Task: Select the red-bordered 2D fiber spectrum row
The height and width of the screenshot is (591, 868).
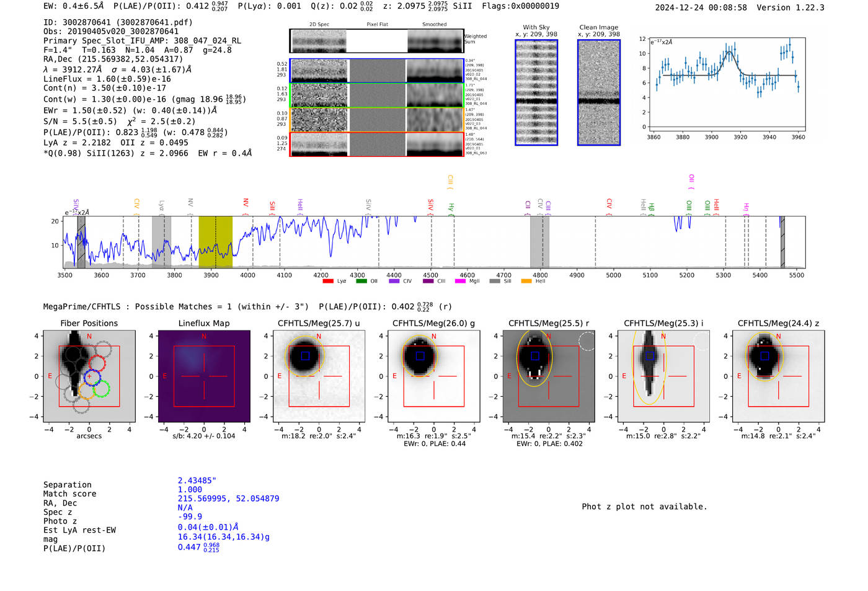Action: (377, 144)
